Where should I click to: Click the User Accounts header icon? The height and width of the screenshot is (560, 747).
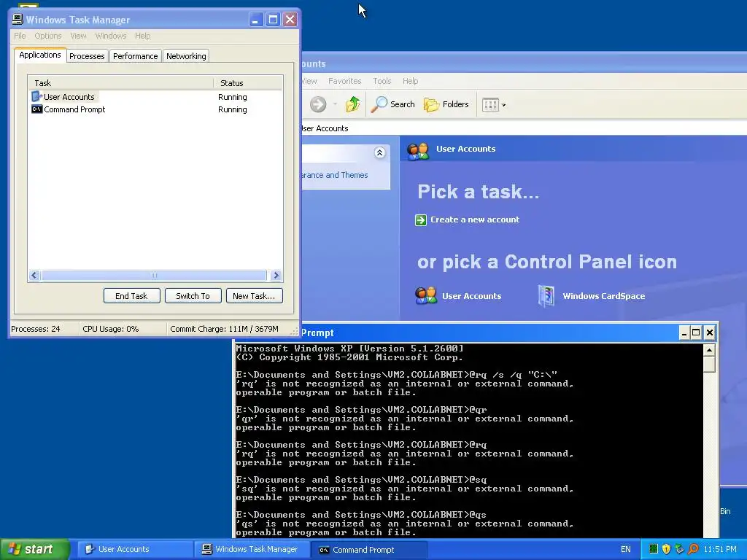click(418, 150)
